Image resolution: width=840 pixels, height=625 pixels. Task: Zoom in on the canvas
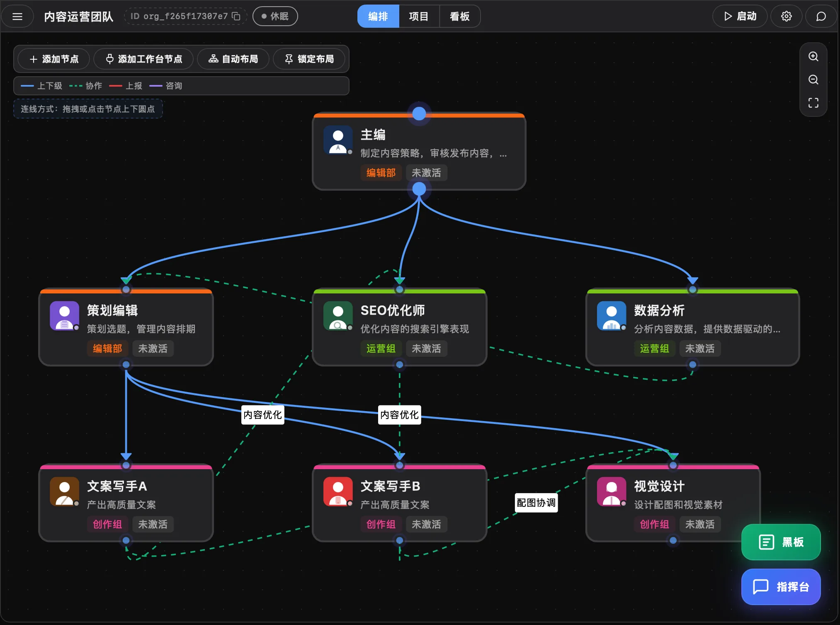click(x=813, y=56)
